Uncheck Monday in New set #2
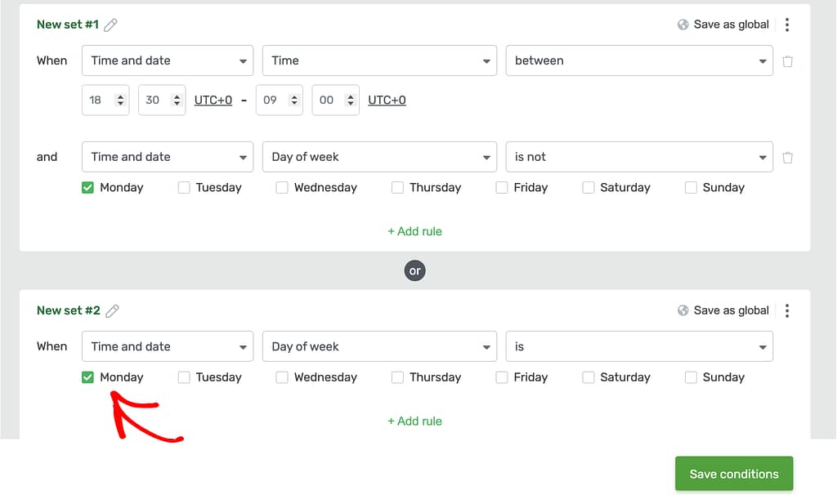Screen dimensions: 837x504 [88, 377]
